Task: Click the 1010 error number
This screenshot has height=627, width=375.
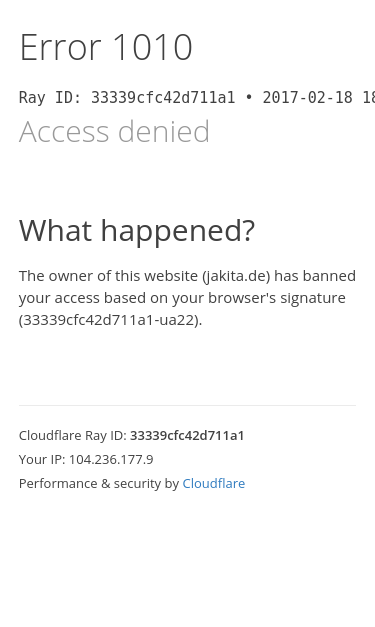Action: pos(153,48)
